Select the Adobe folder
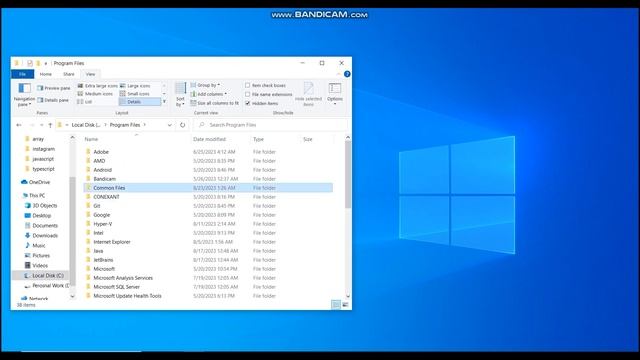 [101, 152]
